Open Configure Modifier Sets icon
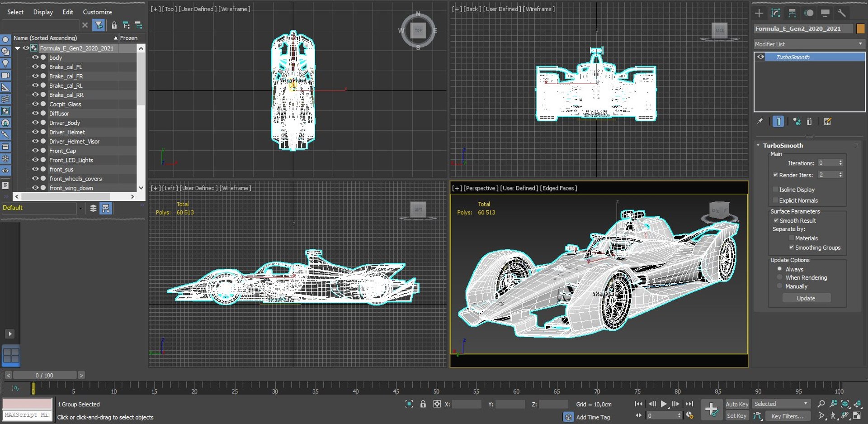Image resolution: width=868 pixels, height=424 pixels. (x=828, y=121)
